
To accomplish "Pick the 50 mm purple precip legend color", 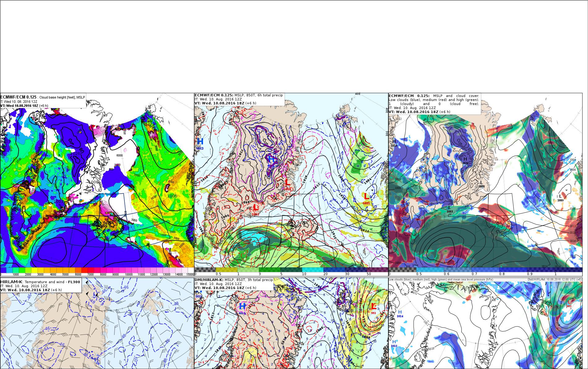I will (x=377, y=270).
